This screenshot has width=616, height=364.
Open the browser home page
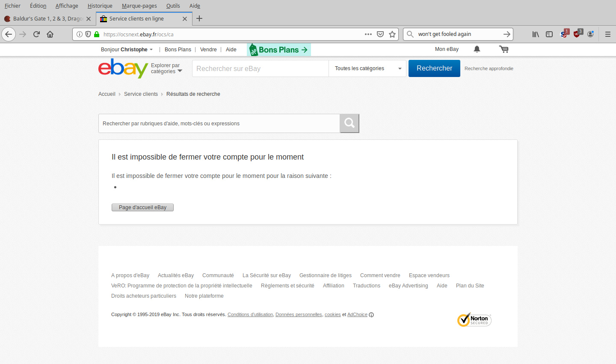(50, 34)
